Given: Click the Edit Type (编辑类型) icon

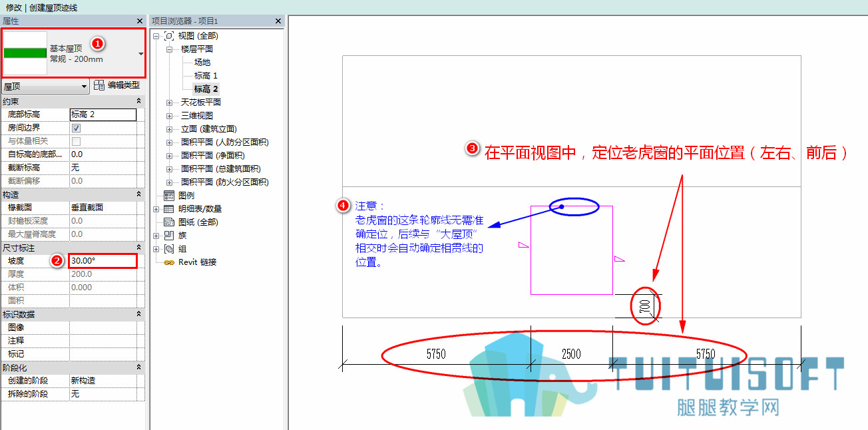Looking at the screenshot, I should (x=99, y=85).
